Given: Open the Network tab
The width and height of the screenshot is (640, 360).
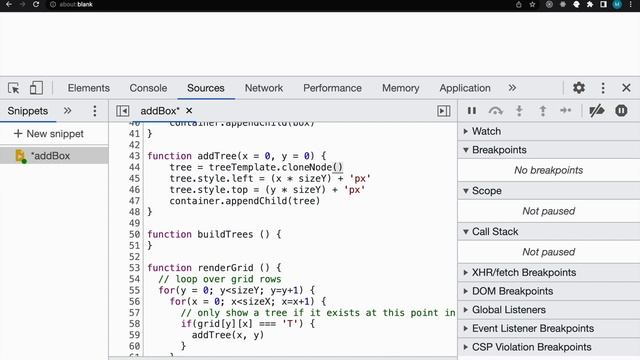Looking at the screenshot, I should click(x=264, y=88).
